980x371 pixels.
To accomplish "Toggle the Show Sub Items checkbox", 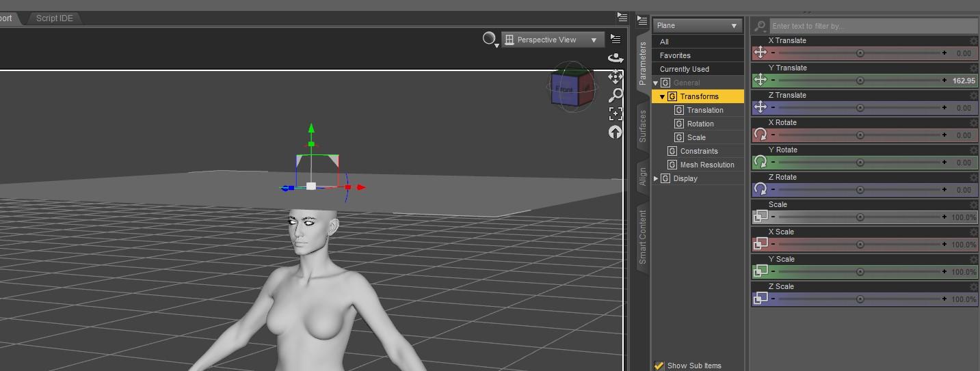I will pos(659,366).
